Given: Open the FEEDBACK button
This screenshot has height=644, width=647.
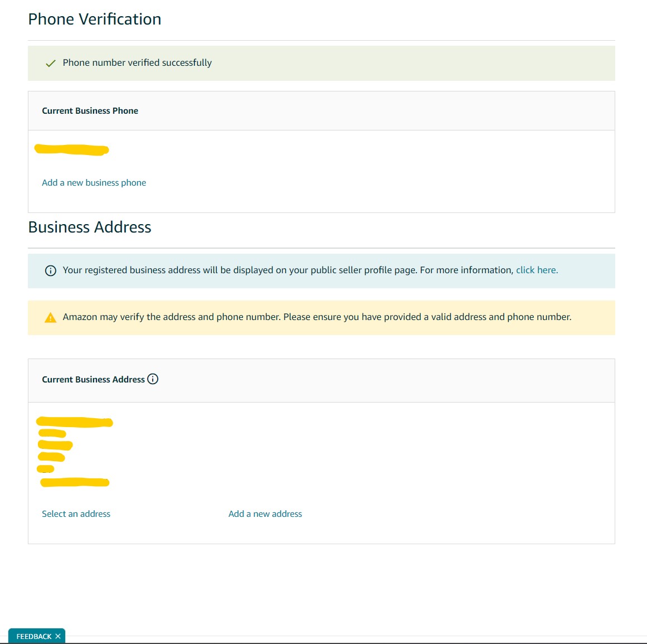Looking at the screenshot, I should pos(34,636).
